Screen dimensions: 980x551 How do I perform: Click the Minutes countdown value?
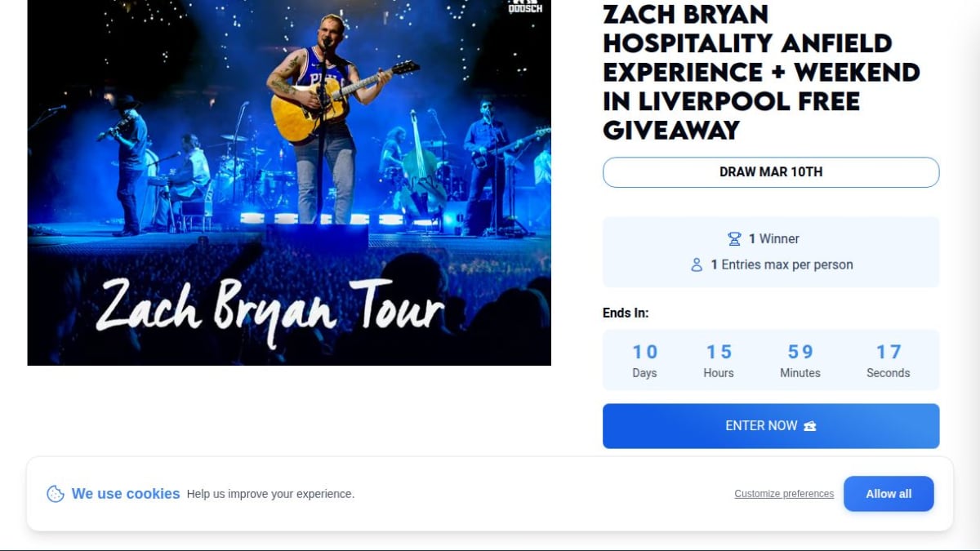(800, 352)
